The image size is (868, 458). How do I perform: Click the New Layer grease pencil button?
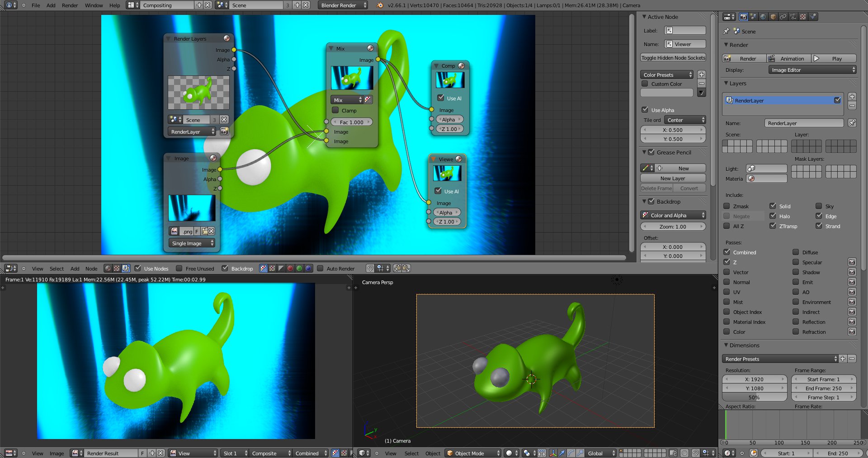[673, 178]
